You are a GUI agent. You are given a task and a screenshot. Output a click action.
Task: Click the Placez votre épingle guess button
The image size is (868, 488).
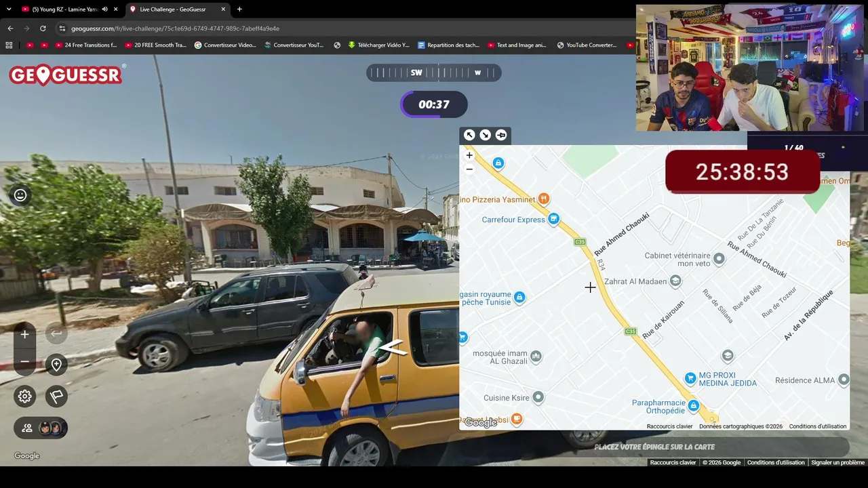654,447
